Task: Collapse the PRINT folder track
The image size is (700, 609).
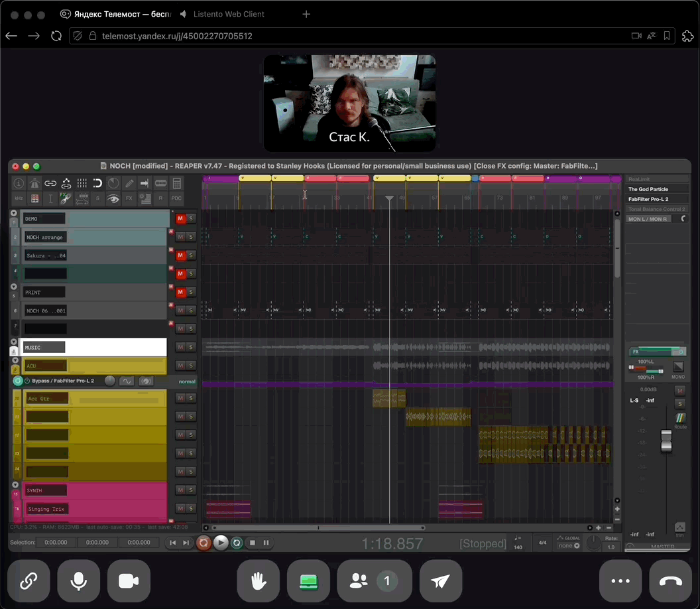Action: [14, 286]
